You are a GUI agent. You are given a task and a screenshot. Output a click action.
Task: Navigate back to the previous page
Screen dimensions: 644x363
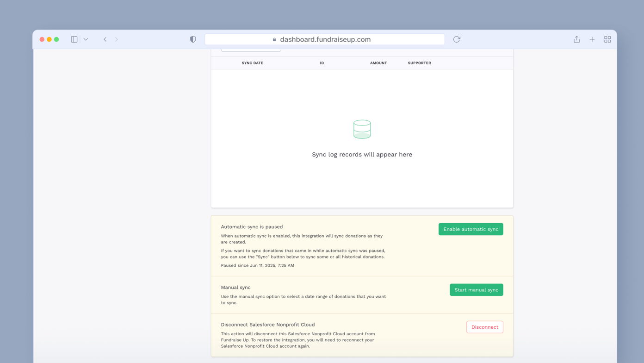point(105,39)
